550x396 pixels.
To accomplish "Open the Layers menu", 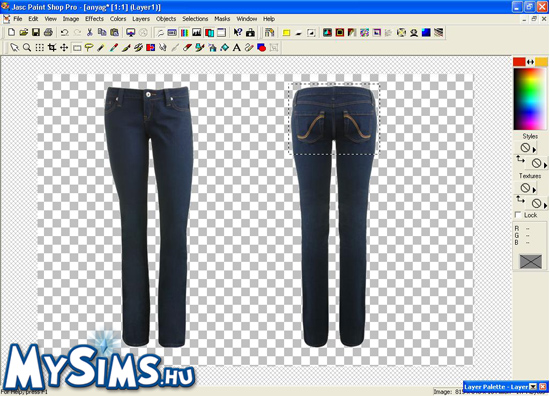I will [141, 19].
